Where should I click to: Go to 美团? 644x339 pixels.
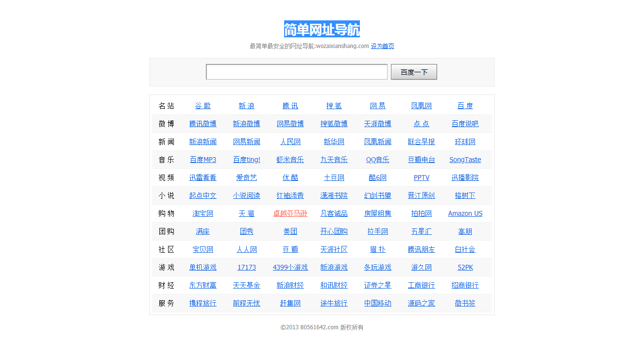pos(290,231)
